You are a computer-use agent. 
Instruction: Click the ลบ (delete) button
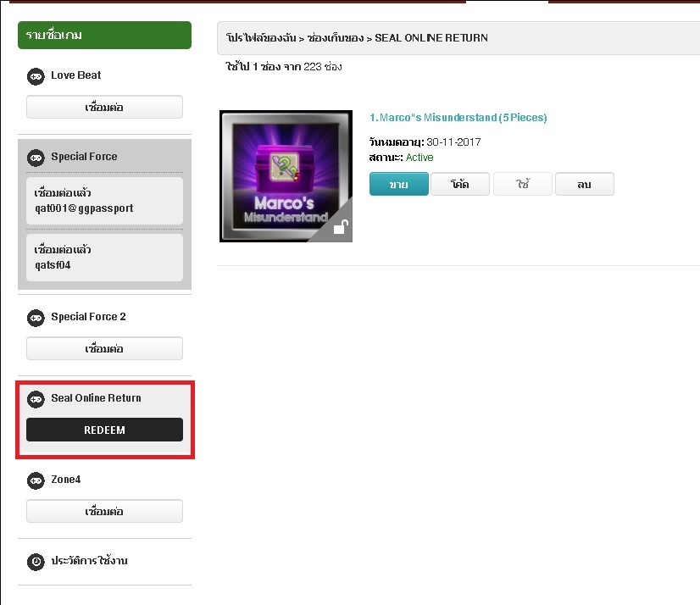pos(584,184)
